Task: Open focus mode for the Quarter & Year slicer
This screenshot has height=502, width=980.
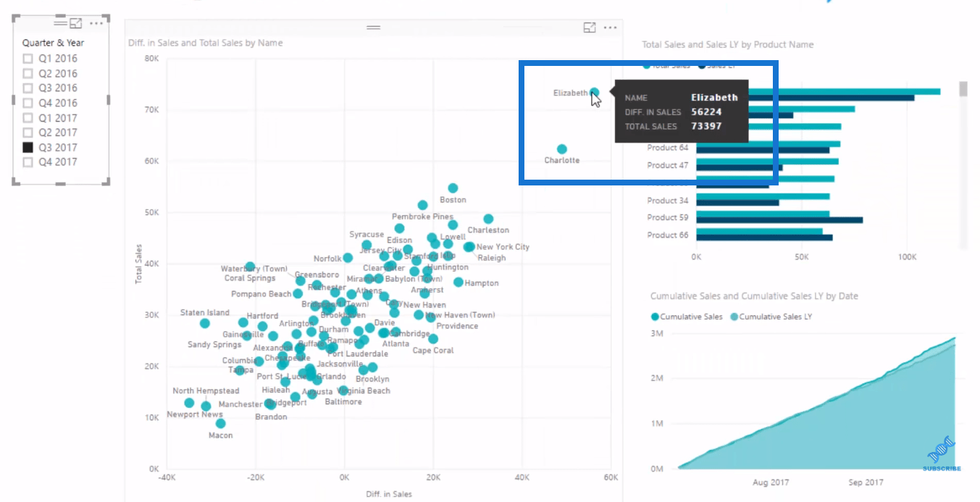Action: point(76,25)
